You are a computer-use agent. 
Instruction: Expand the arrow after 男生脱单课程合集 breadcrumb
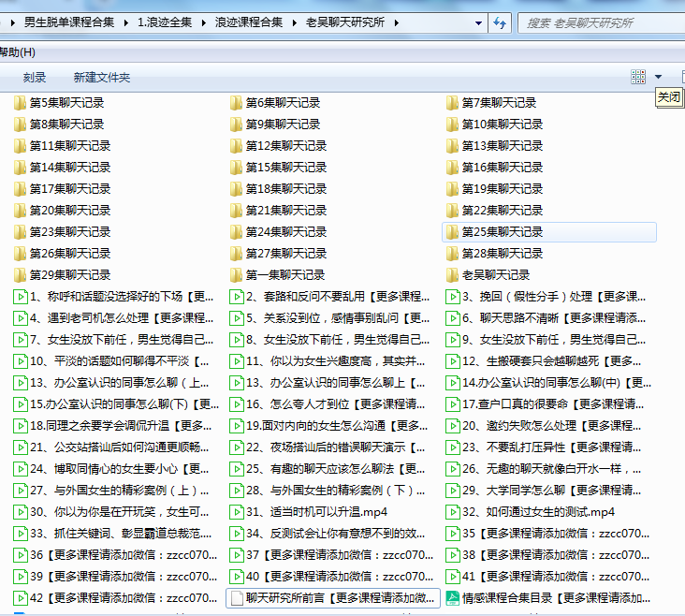pos(125,22)
